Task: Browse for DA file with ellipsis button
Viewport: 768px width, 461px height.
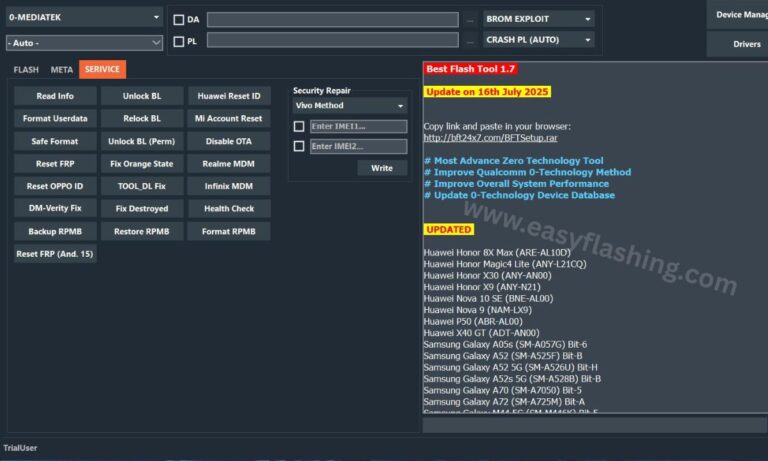Action: 470,20
